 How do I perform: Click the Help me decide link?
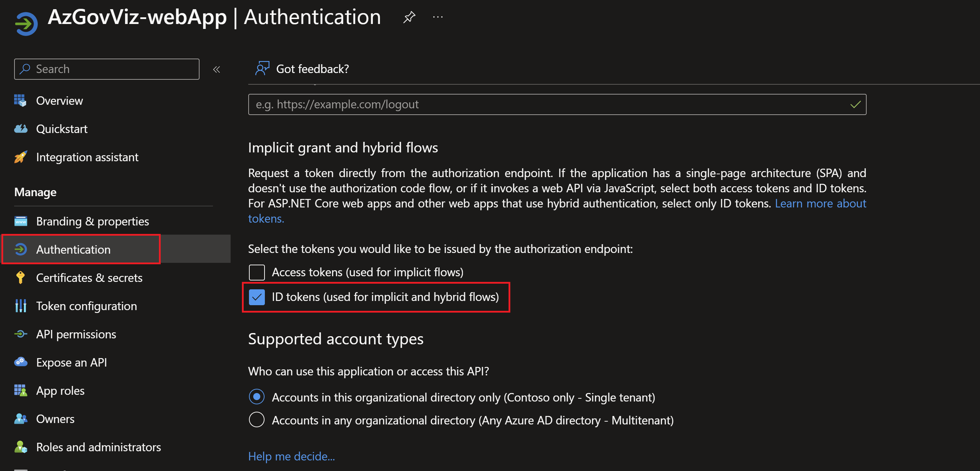pos(291,456)
